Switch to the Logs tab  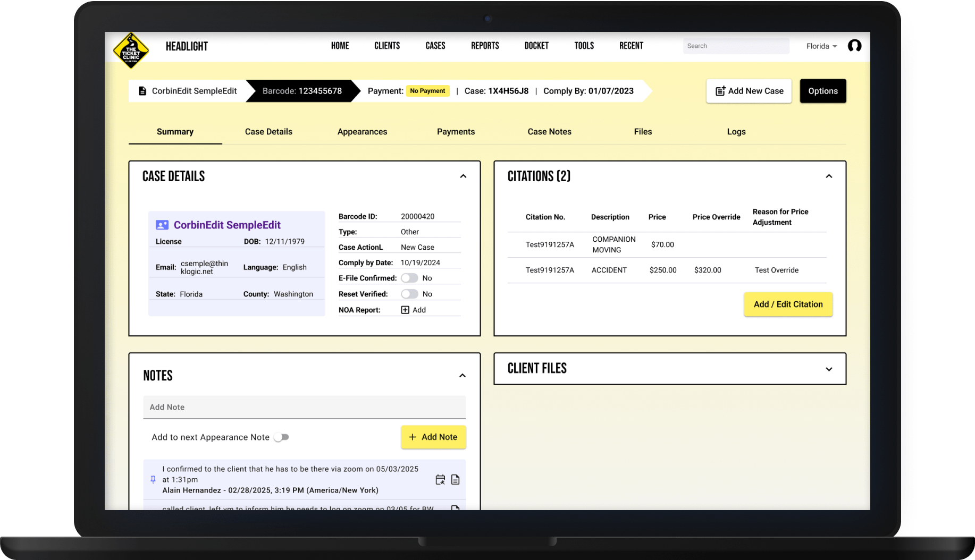click(x=736, y=132)
